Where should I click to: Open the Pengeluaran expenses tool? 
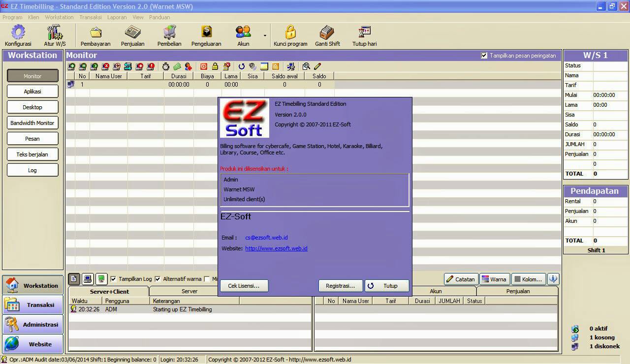206,34
